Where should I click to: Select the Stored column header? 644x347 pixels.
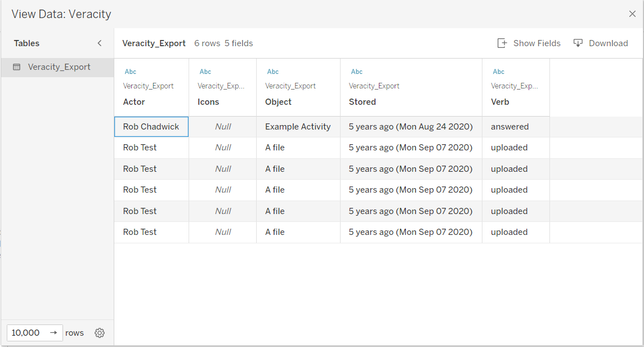tap(362, 102)
